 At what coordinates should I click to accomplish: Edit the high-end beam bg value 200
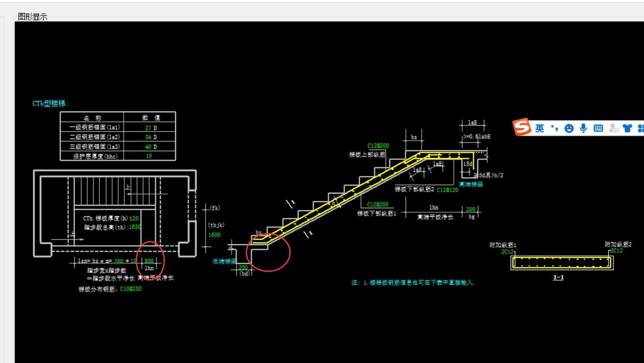pos(470,209)
